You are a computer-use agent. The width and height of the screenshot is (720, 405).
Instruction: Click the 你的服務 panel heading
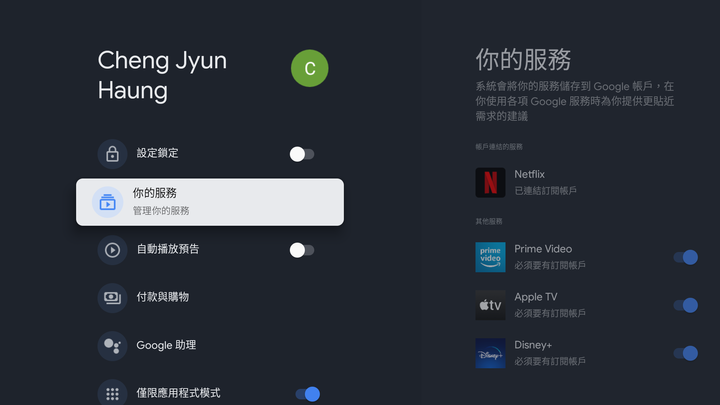[523, 60]
